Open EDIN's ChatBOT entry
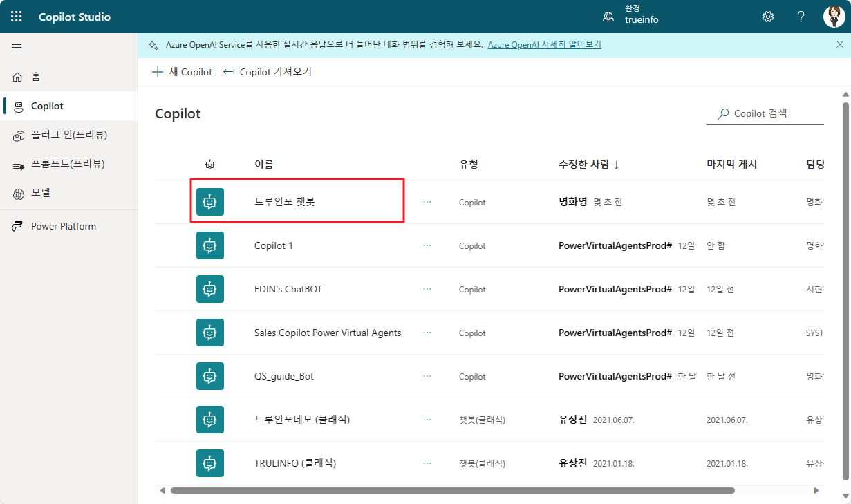Viewport: 851px width, 504px height. click(288, 289)
